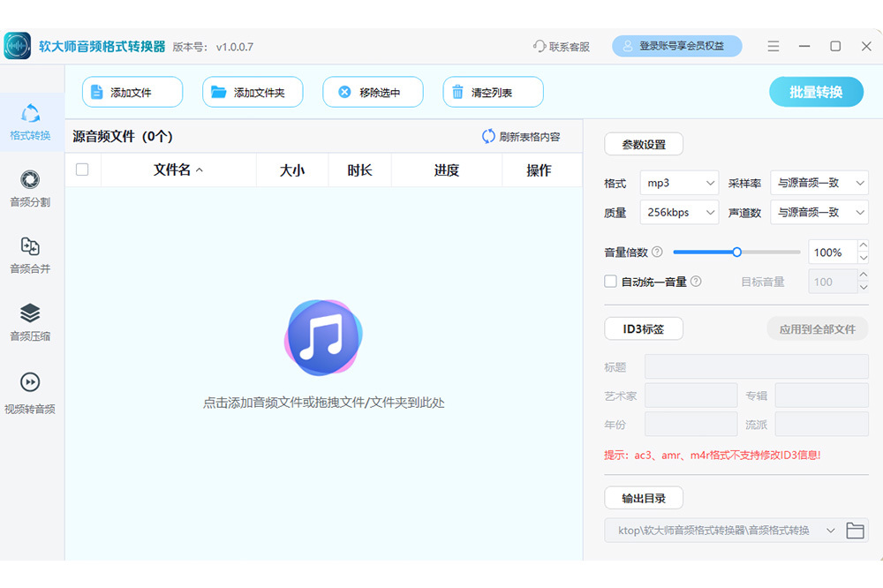The image size is (883, 588).
Task: Click the 音量倍数 help question icon
Action: coord(657,252)
